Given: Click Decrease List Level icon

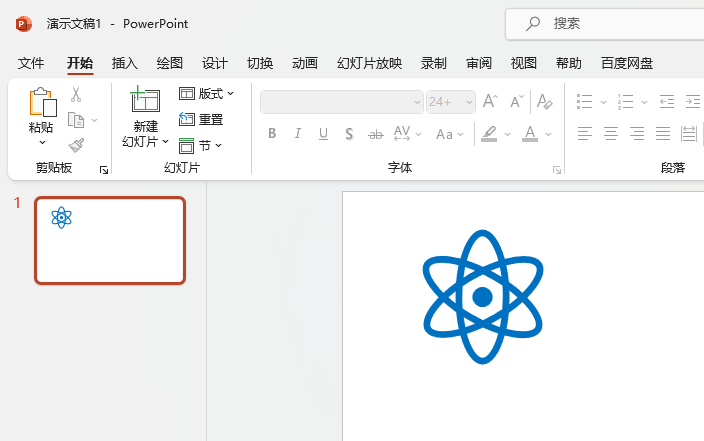Looking at the screenshot, I should (x=667, y=101).
